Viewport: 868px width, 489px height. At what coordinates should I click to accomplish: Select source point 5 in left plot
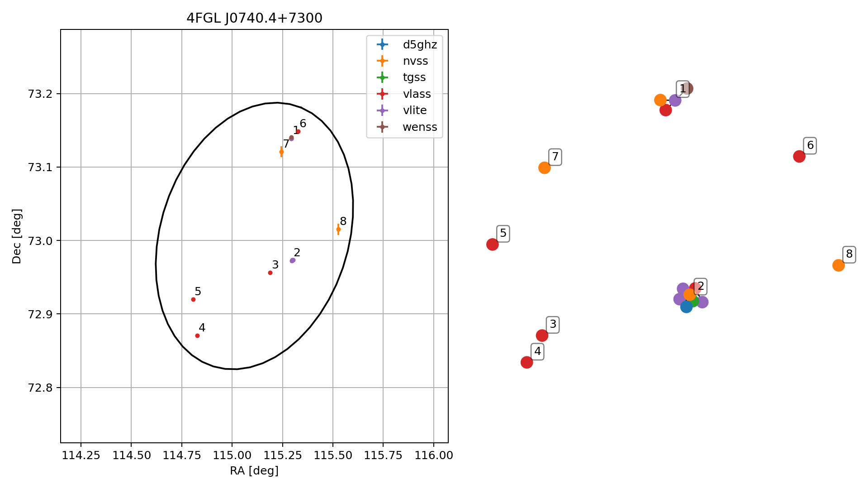[x=193, y=299]
